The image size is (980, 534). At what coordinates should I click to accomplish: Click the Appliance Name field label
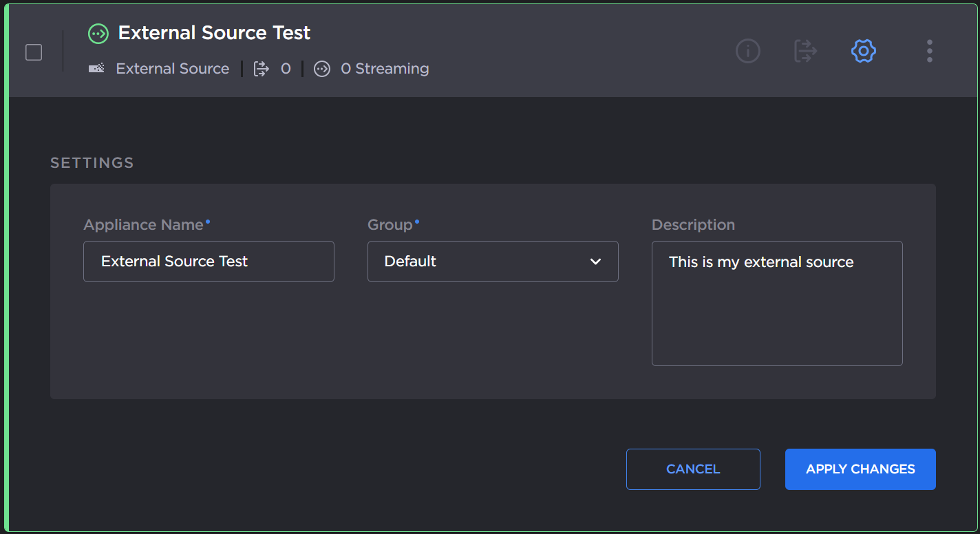(x=144, y=225)
